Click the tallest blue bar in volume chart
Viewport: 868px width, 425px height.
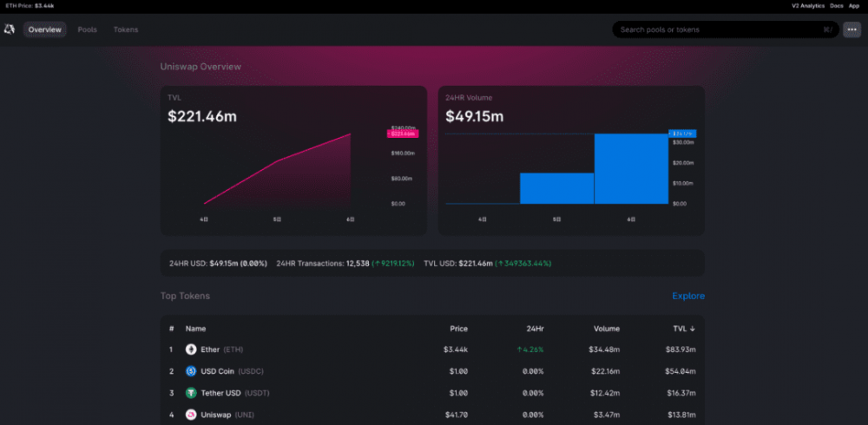tap(631, 169)
